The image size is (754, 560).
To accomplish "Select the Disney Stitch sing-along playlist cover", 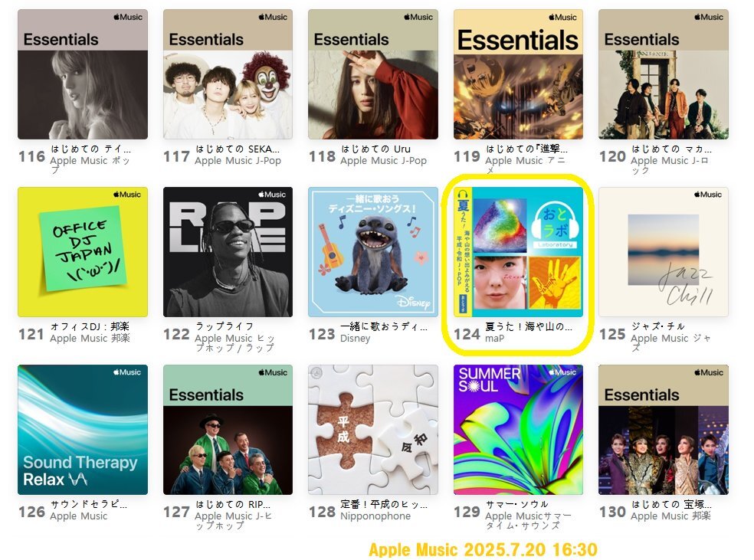I will point(373,252).
